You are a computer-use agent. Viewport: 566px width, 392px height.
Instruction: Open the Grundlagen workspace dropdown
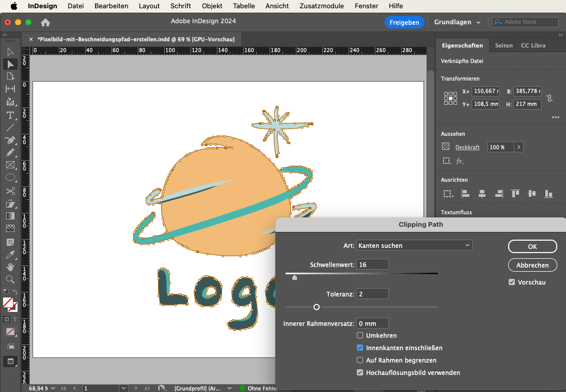pyautogui.click(x=457, y=22)
